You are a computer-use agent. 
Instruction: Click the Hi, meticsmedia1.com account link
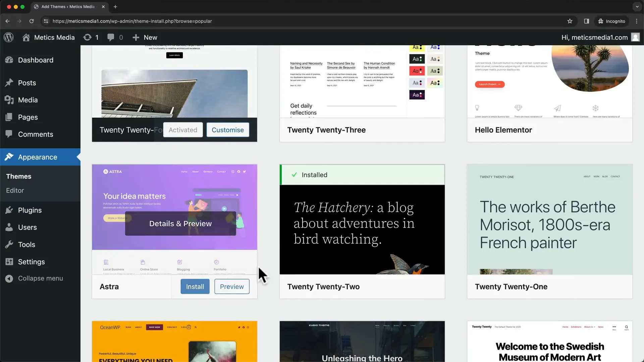click(594, 38)
